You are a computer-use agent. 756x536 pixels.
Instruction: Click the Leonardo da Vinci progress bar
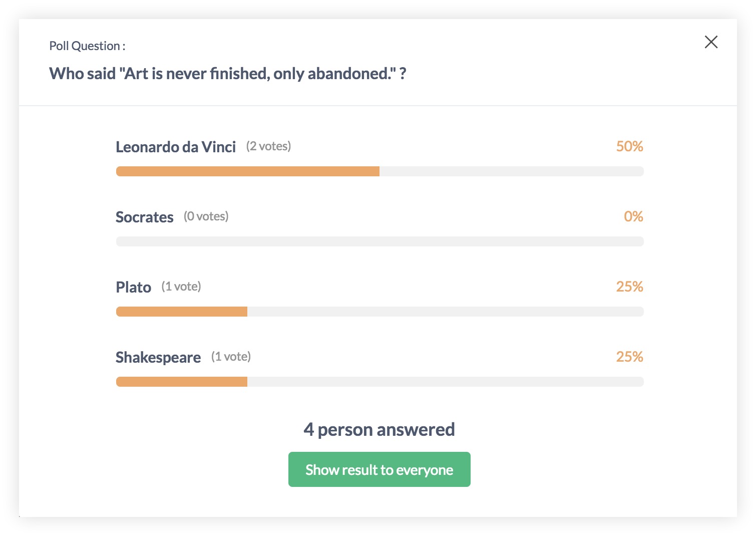(x=379, y=171)
